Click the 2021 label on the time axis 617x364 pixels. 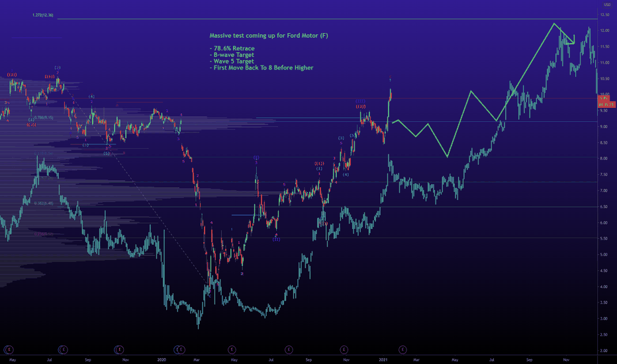click(x=383, y=359)
